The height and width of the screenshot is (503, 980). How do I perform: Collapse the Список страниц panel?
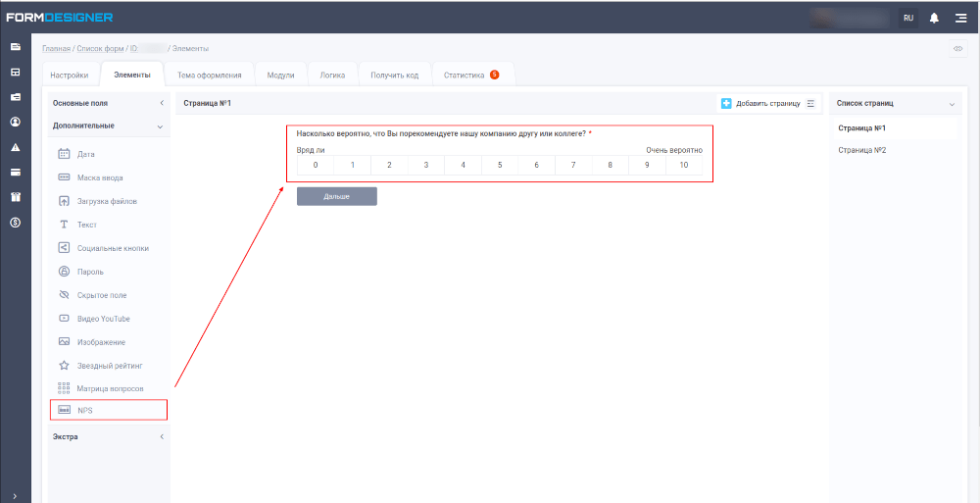pyautogui.click(x=951, y=103)
